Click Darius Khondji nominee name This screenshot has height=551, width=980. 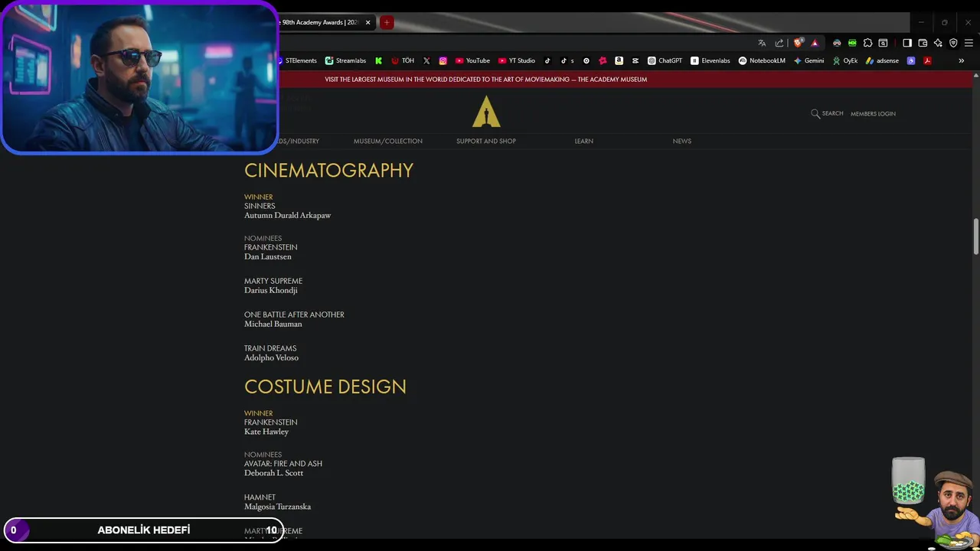point(271,290)
